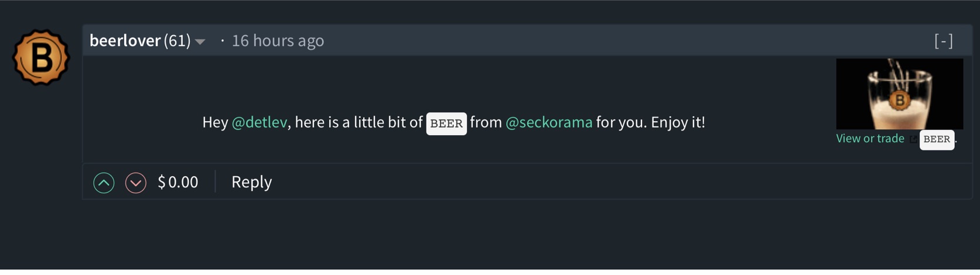Click the (61) reputation score
This screenshot has height=275, width=980.
(177, 40)
